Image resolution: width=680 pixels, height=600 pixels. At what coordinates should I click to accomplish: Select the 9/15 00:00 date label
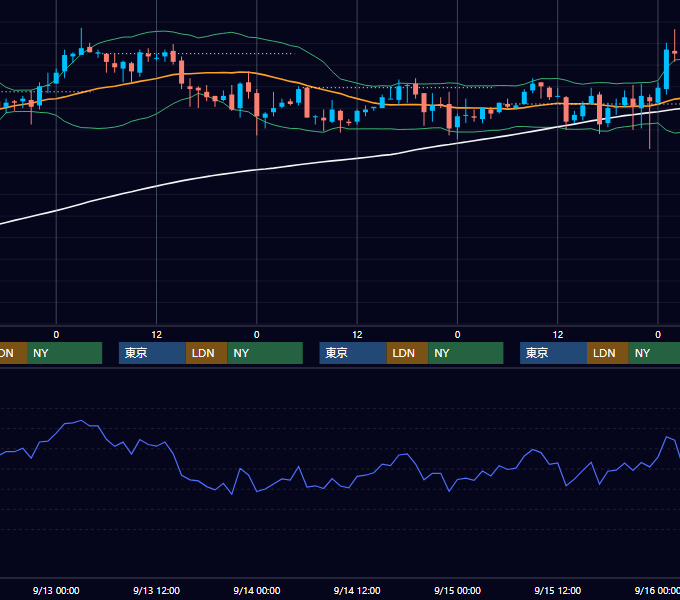(458, 590)
